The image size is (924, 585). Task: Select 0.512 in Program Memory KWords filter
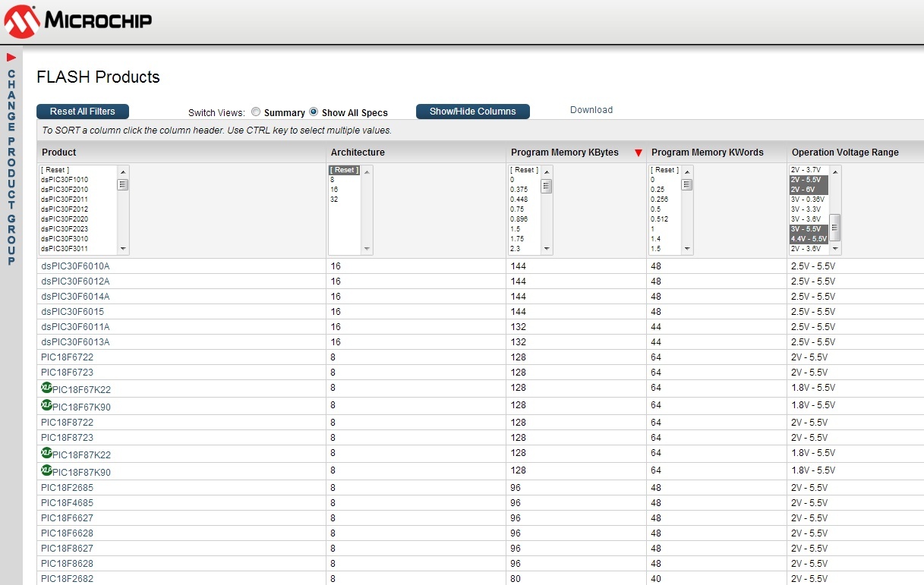[659, 219]
